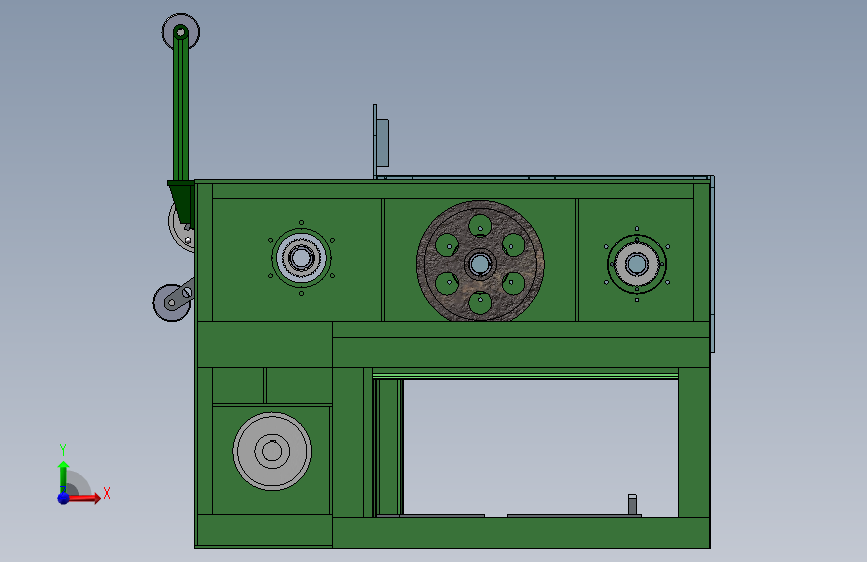
Task: Select the guide roller on the pivot arm
Action: pos(170,303)
